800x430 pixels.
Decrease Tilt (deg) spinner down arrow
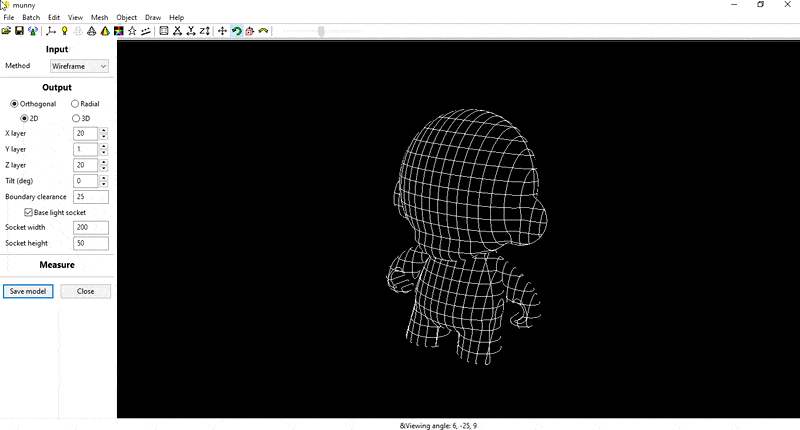[104, 184]
